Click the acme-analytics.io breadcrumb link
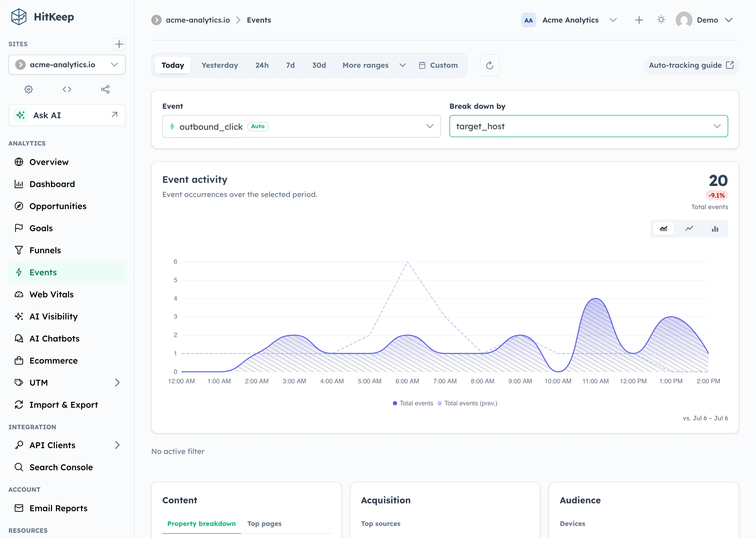Viewport: 756px width, 538px height. (198, 20)
